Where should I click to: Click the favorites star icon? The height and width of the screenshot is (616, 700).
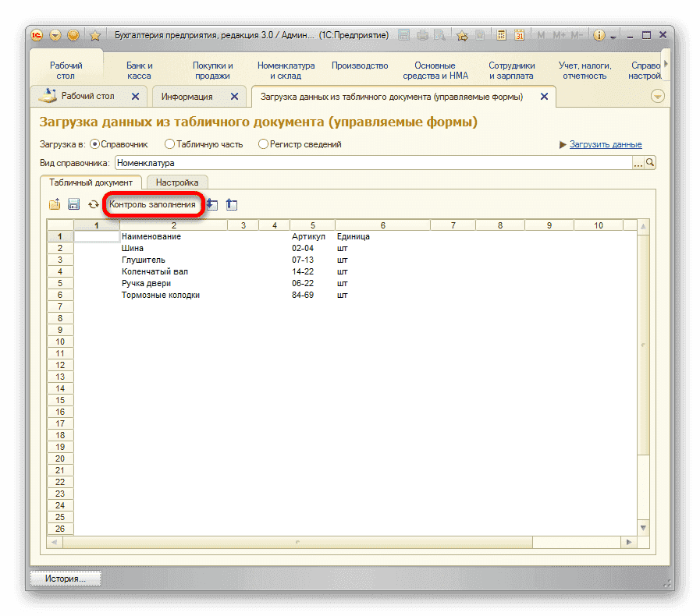(x=95, y=35)
